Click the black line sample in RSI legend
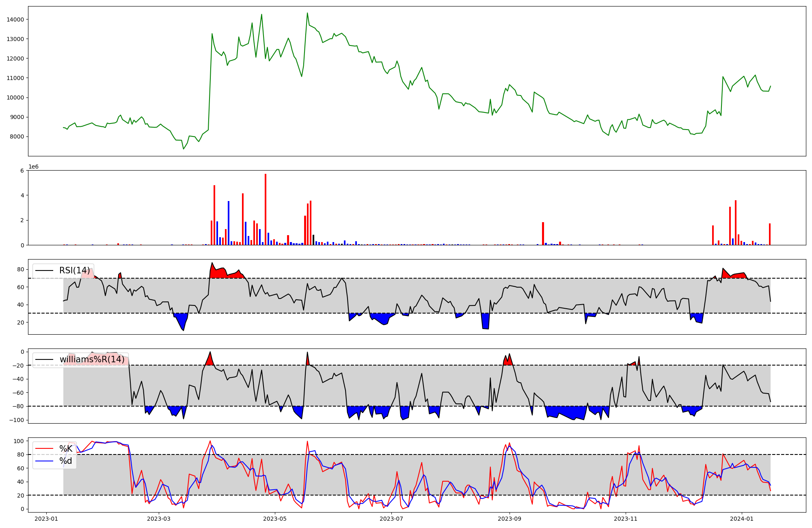 coord(45,270)
